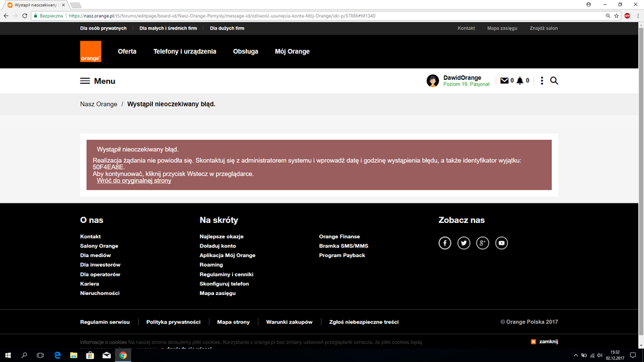
Task: Open the hamburger Menu
Action: coord(97,81)
